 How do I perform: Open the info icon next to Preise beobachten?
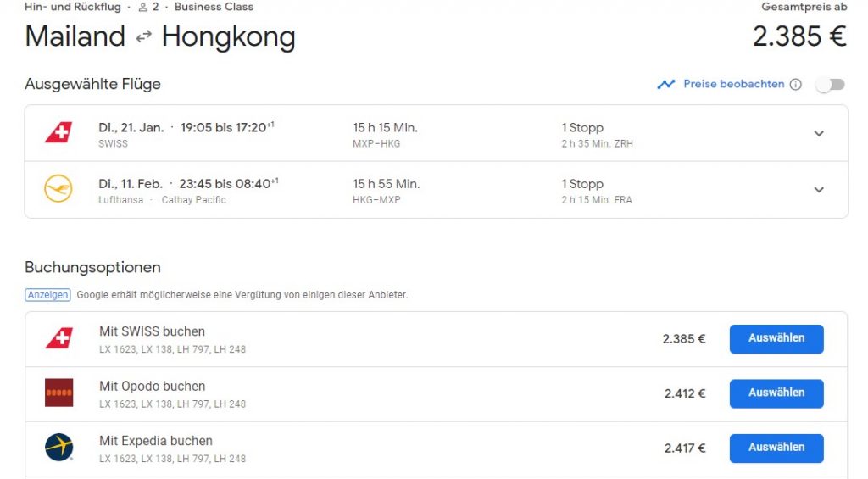pos(795,85)
